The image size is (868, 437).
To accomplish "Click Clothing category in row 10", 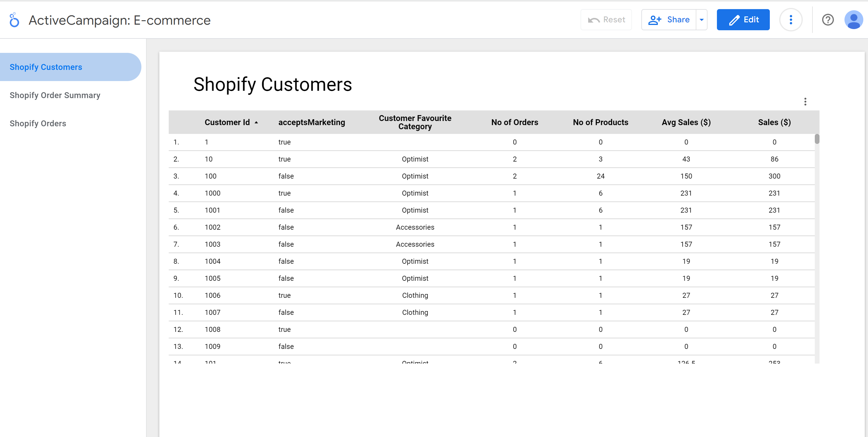I will pos(415,295).
